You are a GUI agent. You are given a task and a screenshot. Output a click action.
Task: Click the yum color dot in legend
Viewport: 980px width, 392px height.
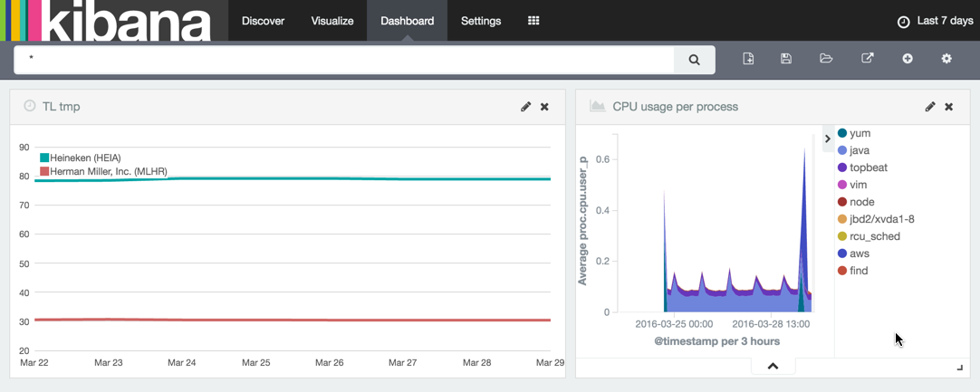click(842, 133)
